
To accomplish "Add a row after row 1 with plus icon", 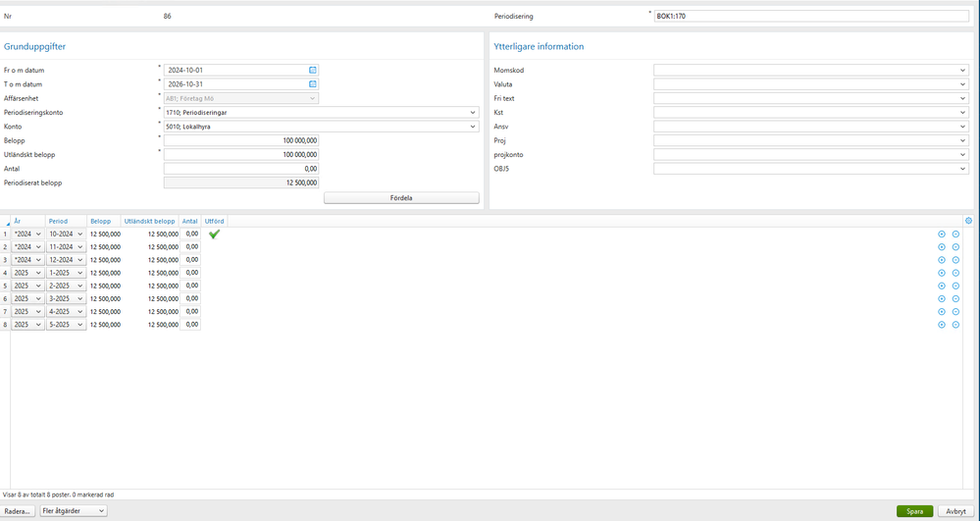I will 942,234.
